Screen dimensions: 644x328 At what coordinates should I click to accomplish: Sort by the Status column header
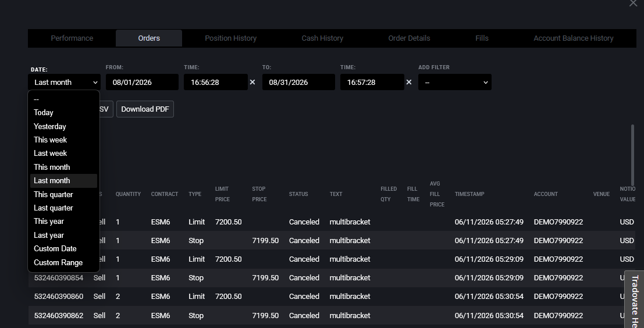click(298, 194)
